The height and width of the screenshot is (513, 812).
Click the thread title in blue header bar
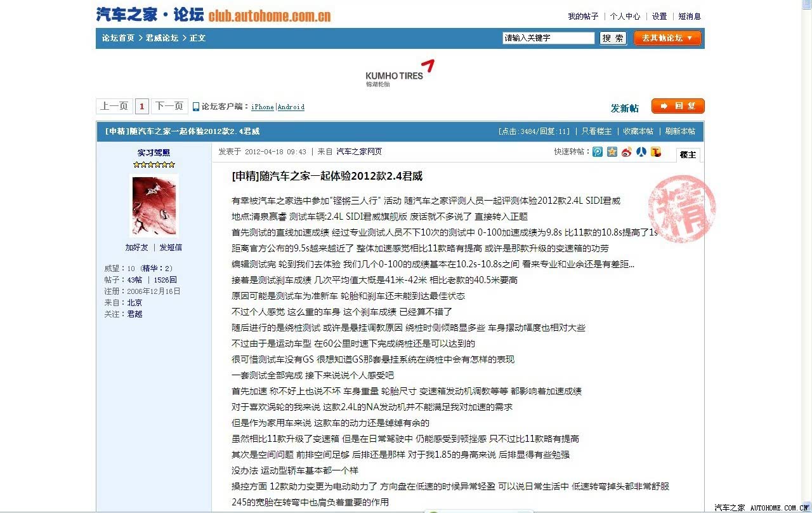(x=182, y=131)
